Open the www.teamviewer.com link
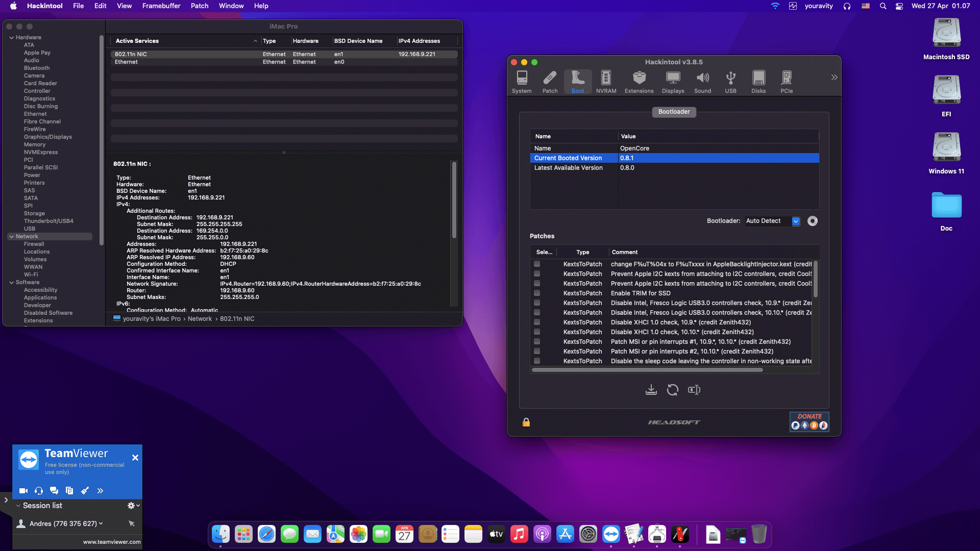This screenshot has height=551, width=980. pos(112,542)
